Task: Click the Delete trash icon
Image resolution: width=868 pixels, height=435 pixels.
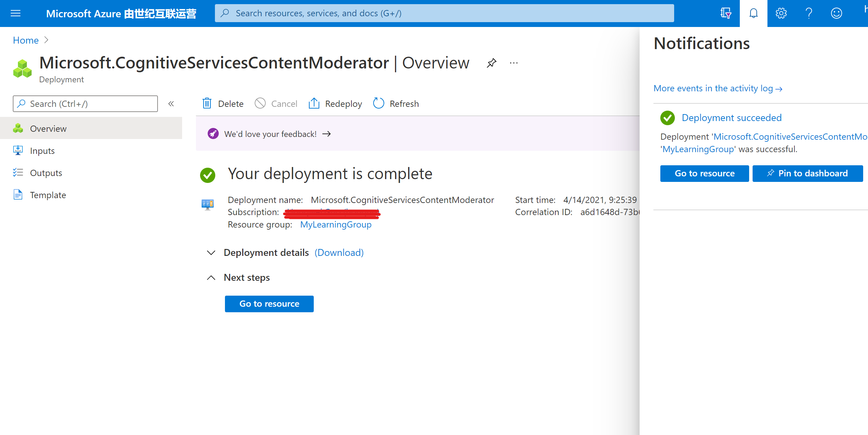Action: 207,103
